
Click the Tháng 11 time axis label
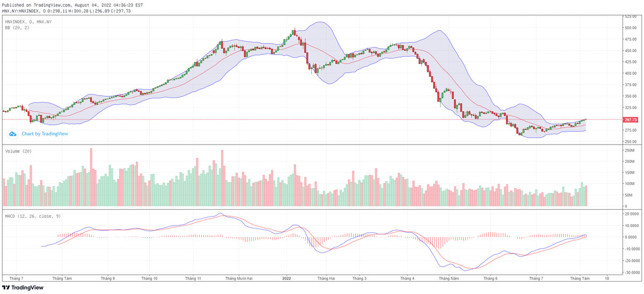point(193,278)
